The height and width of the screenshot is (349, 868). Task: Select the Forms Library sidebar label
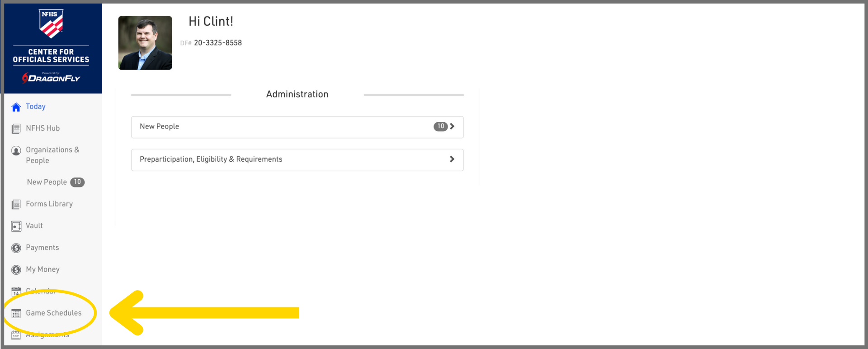[49, 204]
